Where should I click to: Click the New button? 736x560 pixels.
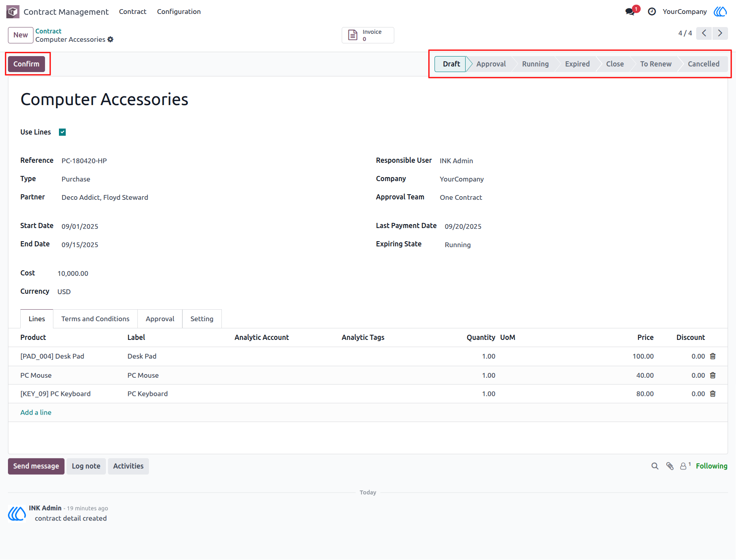[21, 35]
